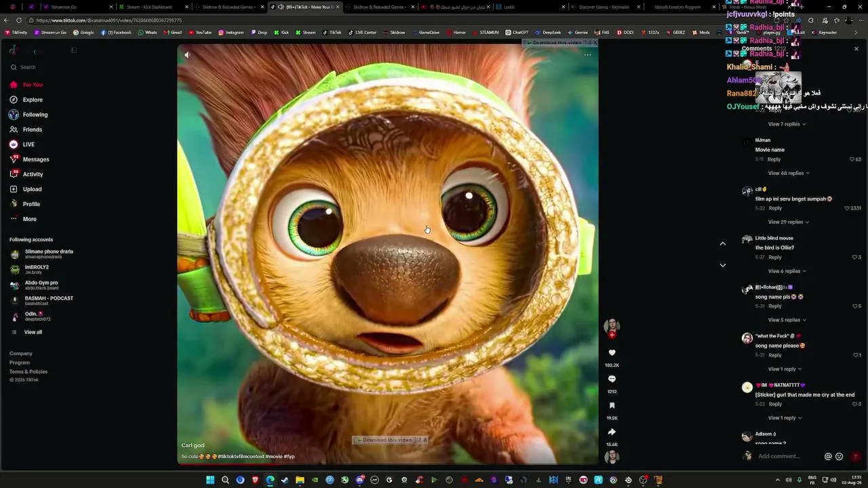Like the 'song name pls' comment
Screen dimensions: 868x488
pos(854,306)
